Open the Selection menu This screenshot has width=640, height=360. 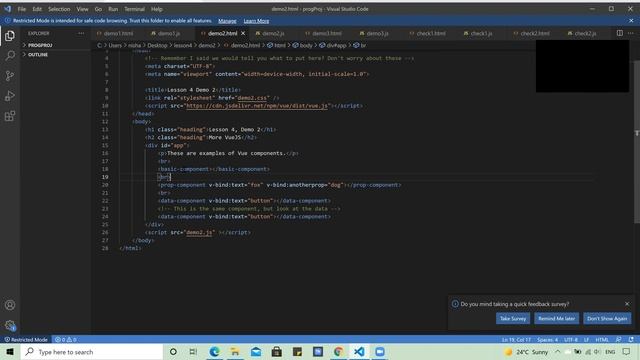59,9
